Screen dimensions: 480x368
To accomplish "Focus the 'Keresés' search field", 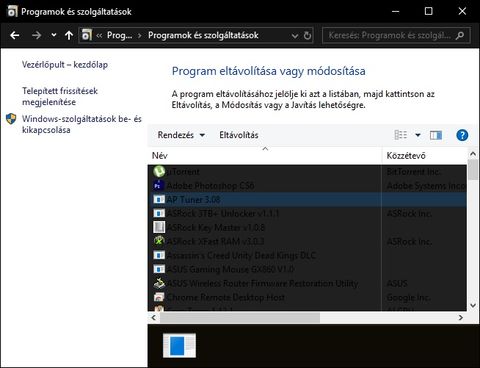I will click(x=396, y=35).
